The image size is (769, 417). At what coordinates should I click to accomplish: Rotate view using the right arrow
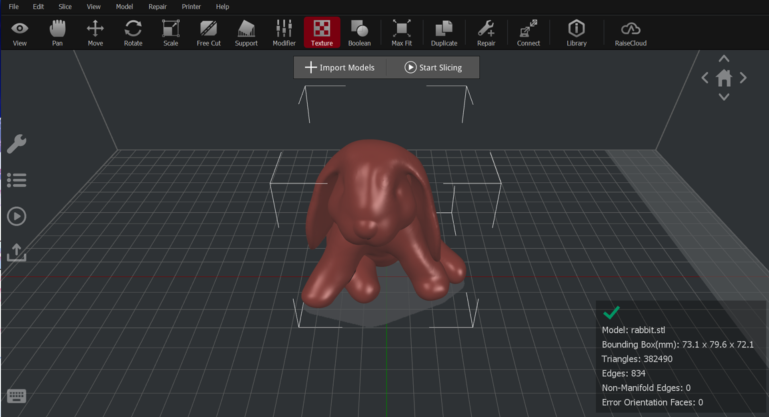click(744, 78)
